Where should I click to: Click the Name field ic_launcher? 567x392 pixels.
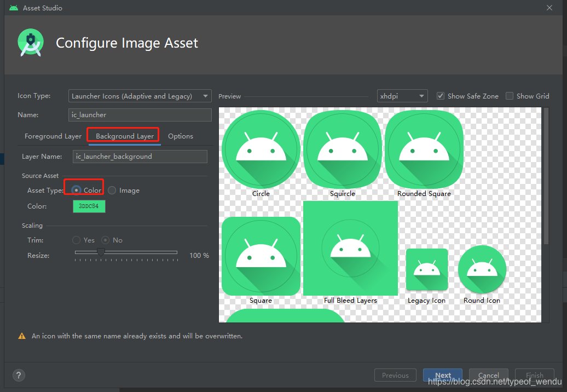coord(140,114)
